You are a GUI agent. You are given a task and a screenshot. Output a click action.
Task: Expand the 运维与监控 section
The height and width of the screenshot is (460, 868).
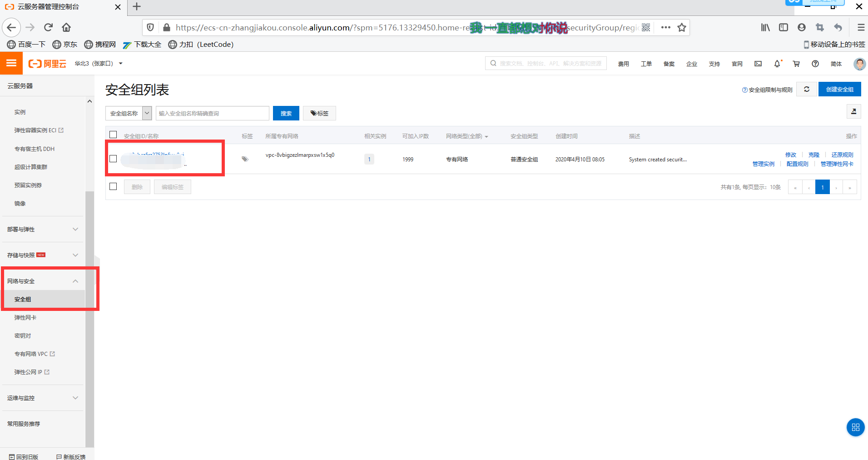pyautogui.click(x=43, y=398)
